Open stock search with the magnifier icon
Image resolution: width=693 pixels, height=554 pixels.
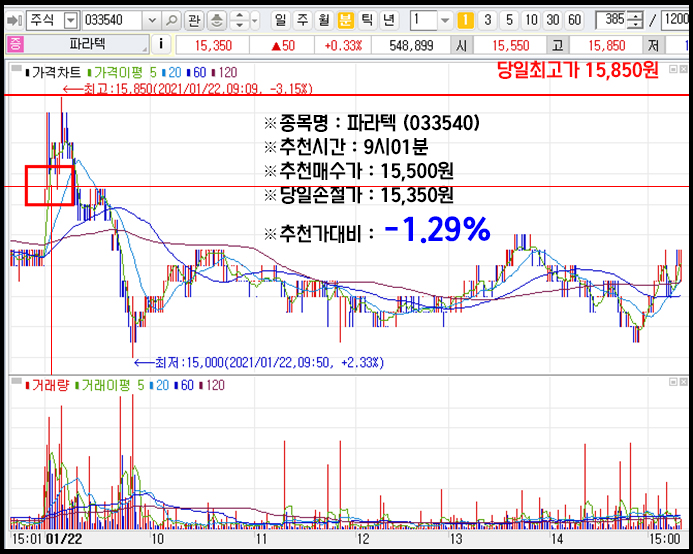(x=171, y=20)
